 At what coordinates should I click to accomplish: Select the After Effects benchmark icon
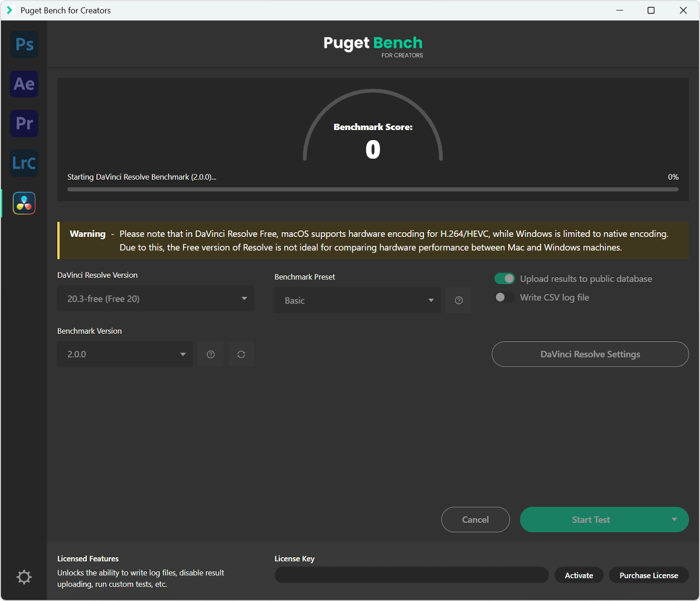coord(24,84)
